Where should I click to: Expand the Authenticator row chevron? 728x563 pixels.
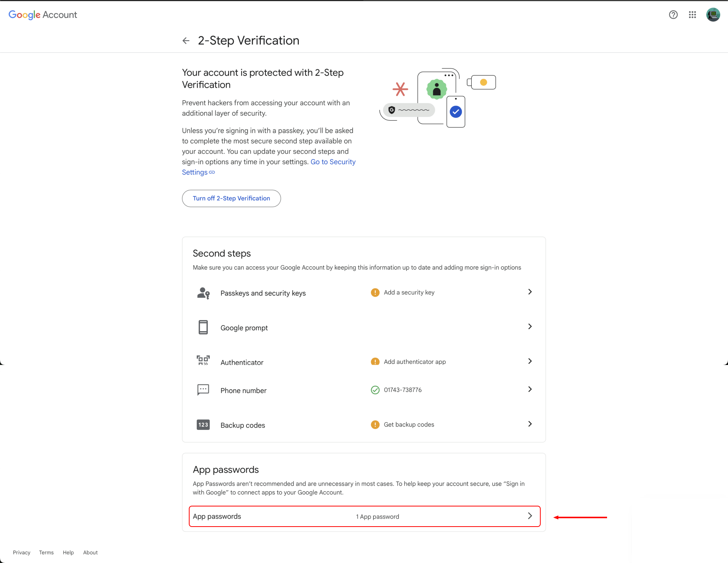click(x=530, y=361)
